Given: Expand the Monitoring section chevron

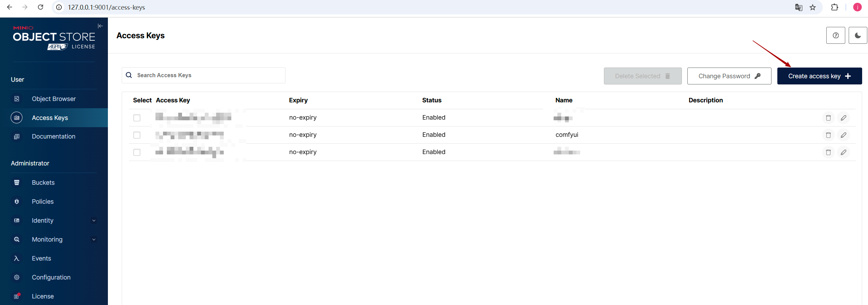Looking at the screenshot, I should 94,240.
